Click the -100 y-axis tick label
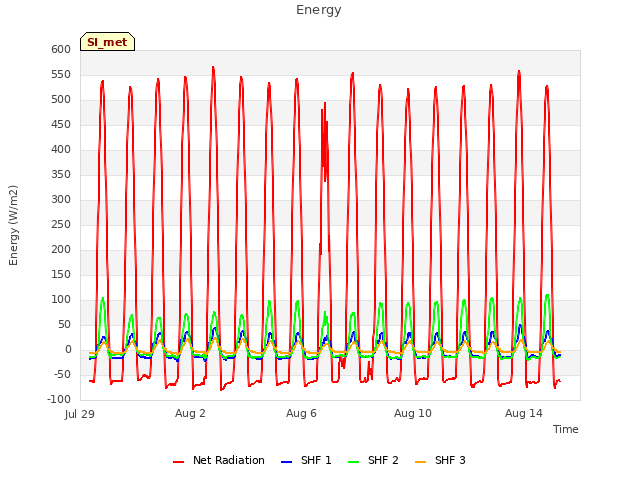640x480 pixels. coord(59,400)
